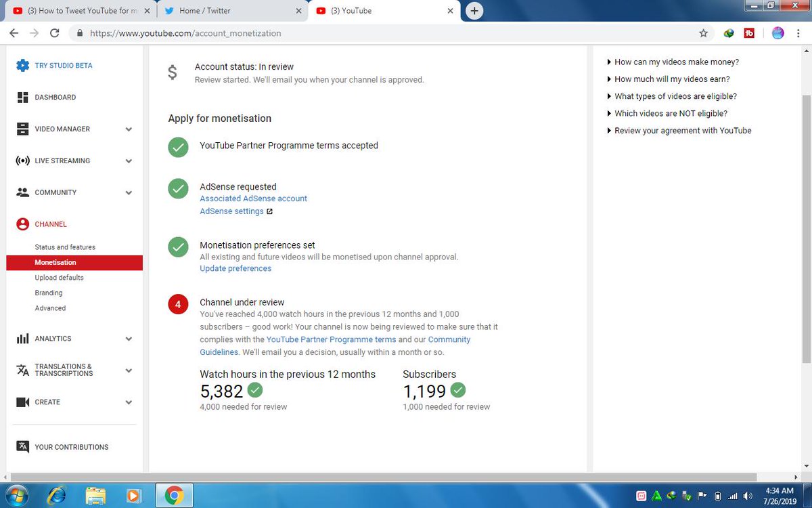This screenshot has height=508, width=812.
Task: Select the Chrome taskbar icon
Action: click(174, 496)
